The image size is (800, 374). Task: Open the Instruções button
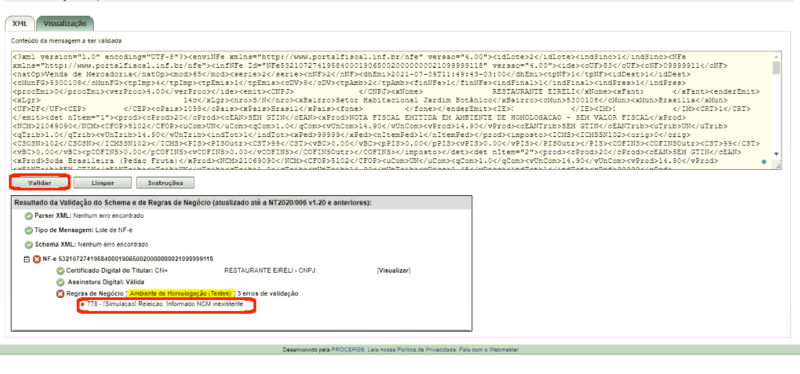pos(165,183)
